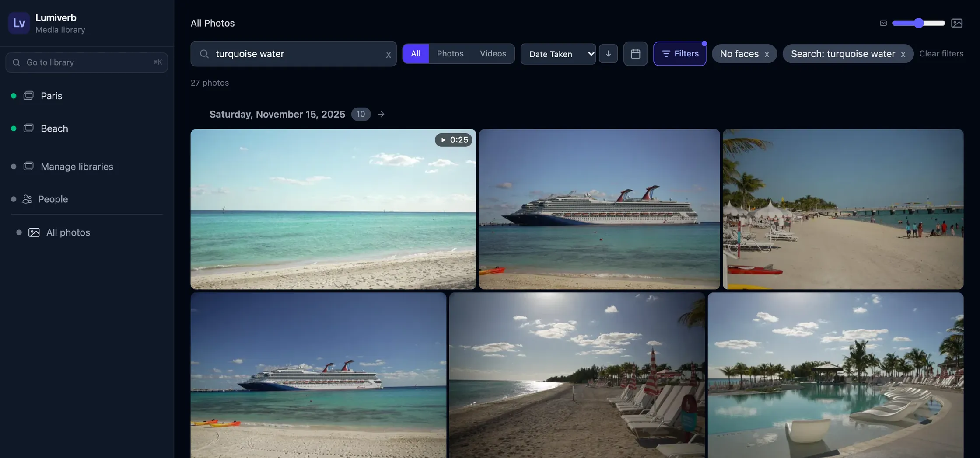Click the All Photos page title
Image resolution: width=980 pixels, height=458 pixels.
click(x=213, y=23)
